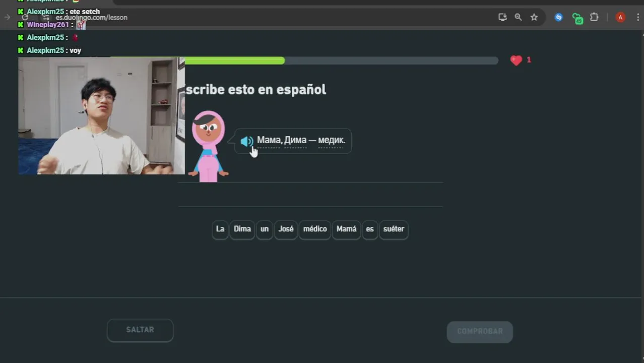The width and height of the screenshot is (644, 363).
Task: Click the word 'медик' in the speech bubble
Action: [331, 140]
